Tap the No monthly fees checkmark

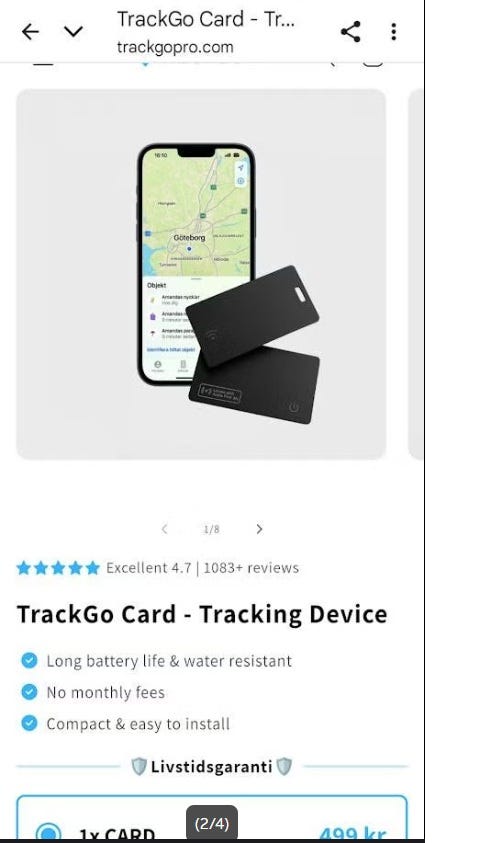click(x=29, y=692)
